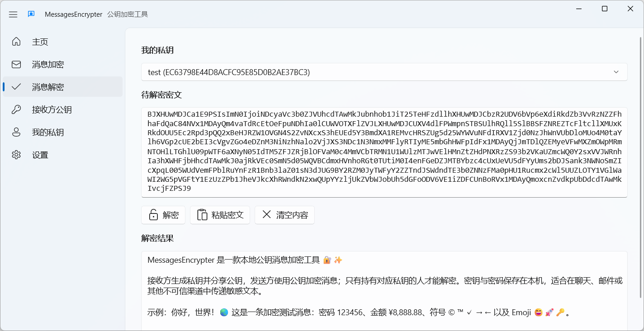Open the hamburger navigation menu
Screen dimensions: 644x331
coord(13,14)
